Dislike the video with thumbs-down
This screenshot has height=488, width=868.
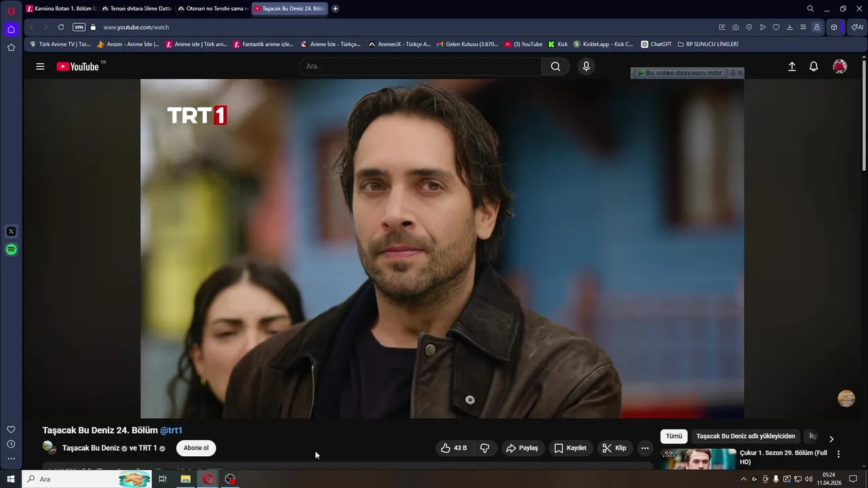tap(485, 448)
